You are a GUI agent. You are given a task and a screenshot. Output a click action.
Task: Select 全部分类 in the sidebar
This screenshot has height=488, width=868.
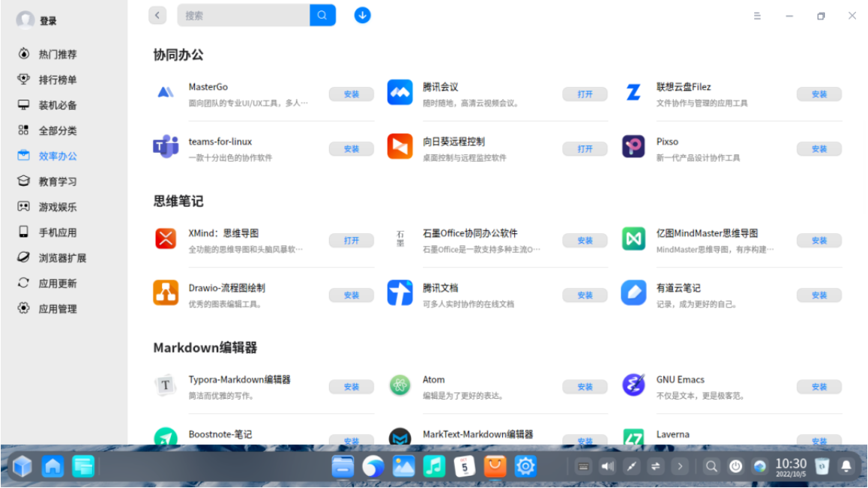(x=58, y=130)
